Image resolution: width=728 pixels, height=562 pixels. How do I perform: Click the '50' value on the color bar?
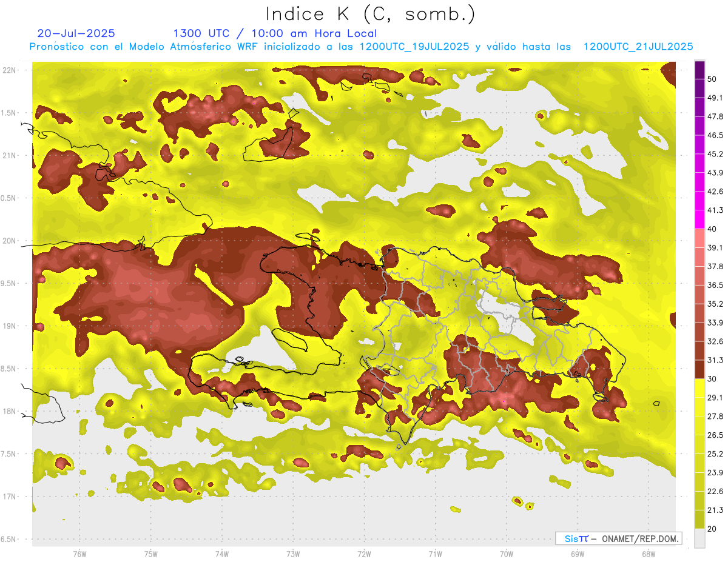pos(712,79)
